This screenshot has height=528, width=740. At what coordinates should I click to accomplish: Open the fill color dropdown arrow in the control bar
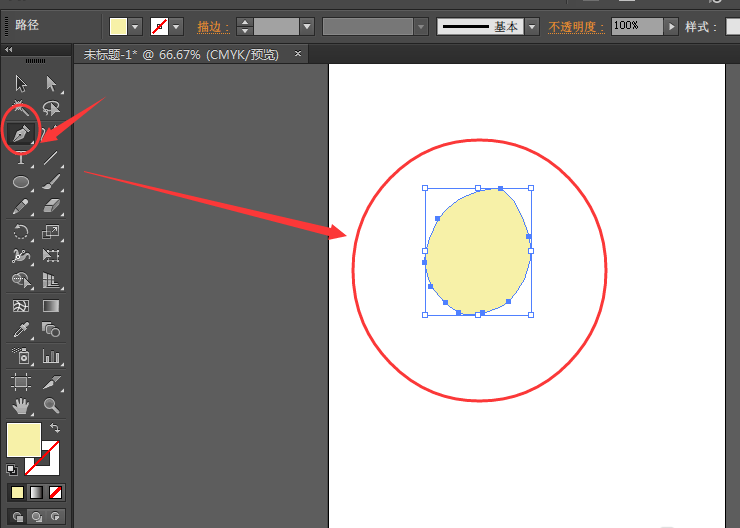pos(135,26)
